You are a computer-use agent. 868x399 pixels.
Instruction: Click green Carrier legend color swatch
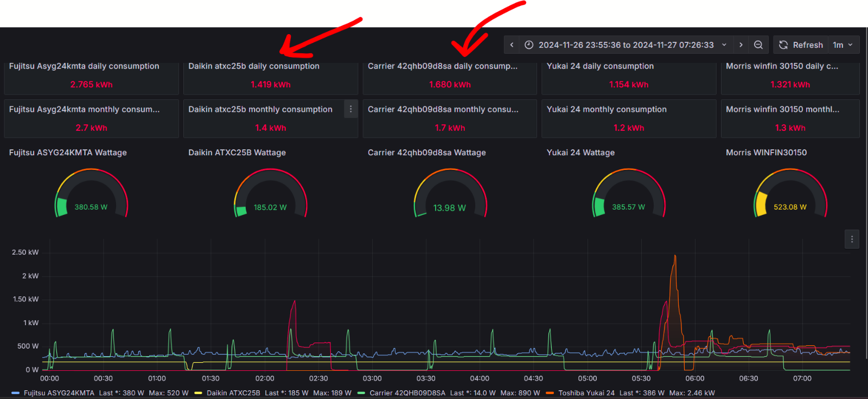[361, 393]
